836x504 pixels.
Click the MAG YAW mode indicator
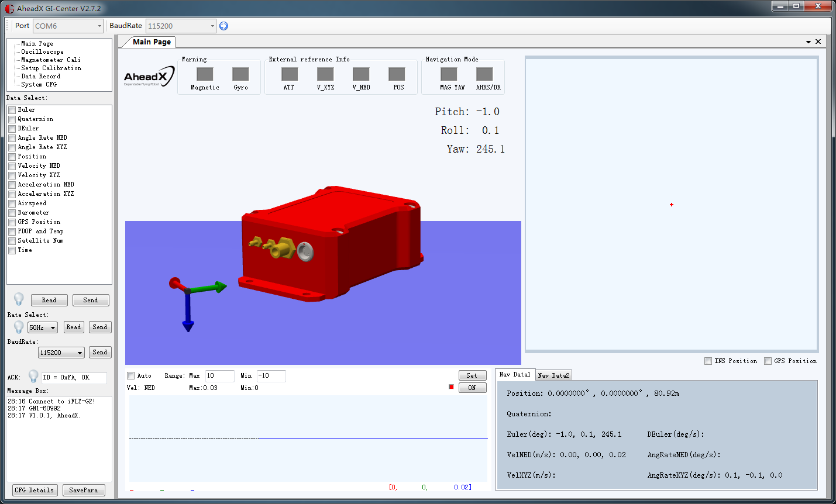(449, 74)
